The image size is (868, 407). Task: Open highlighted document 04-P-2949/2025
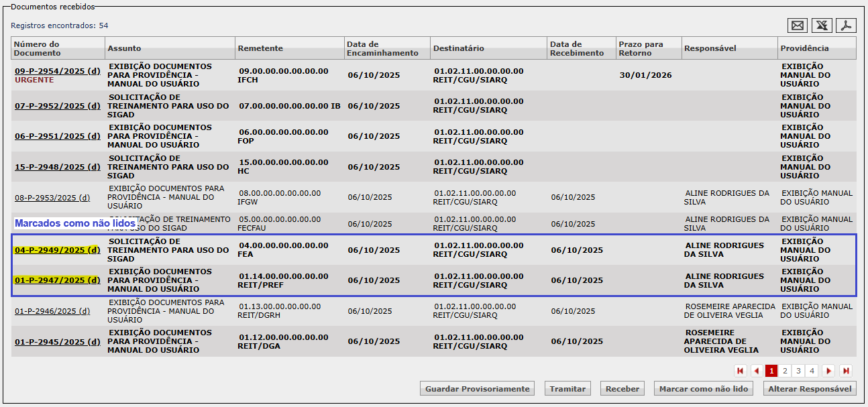57,250
